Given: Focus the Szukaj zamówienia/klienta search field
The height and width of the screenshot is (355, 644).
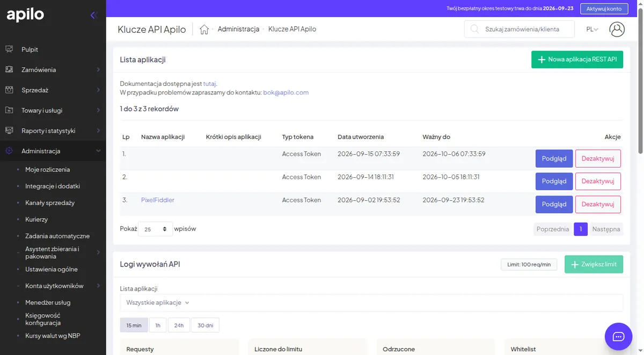Looking at the screenshot, I should pyautogui.click(x=519, y=29).
